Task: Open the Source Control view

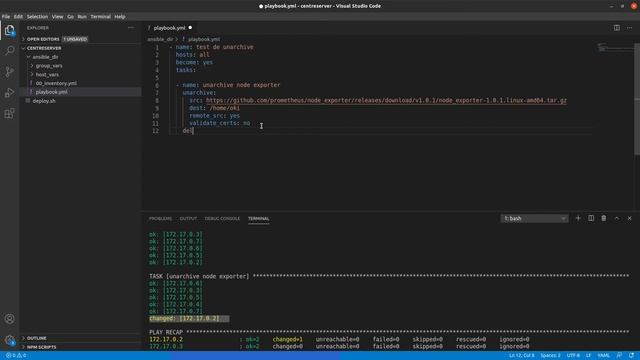Action: pyautogui.click(x=9, y=72)
